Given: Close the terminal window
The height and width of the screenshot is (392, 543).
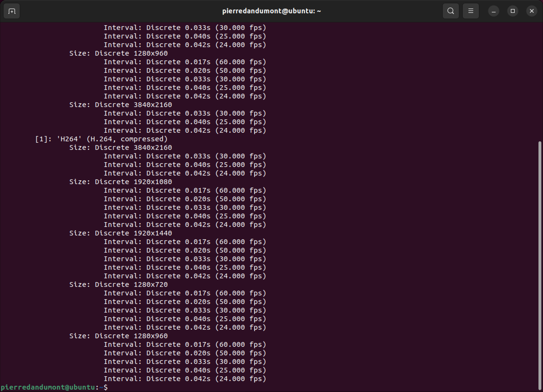Looking at the screenshot, I should pyautogui.click(x=532, y=11).
